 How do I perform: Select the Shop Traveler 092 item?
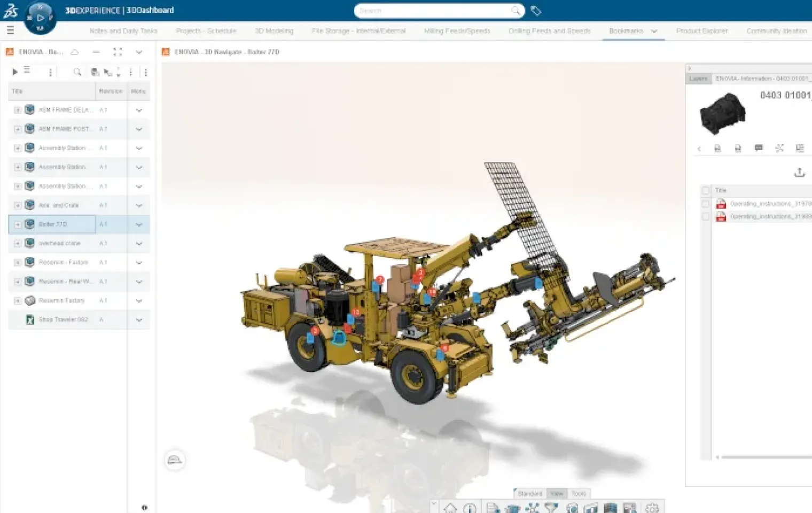63,320
